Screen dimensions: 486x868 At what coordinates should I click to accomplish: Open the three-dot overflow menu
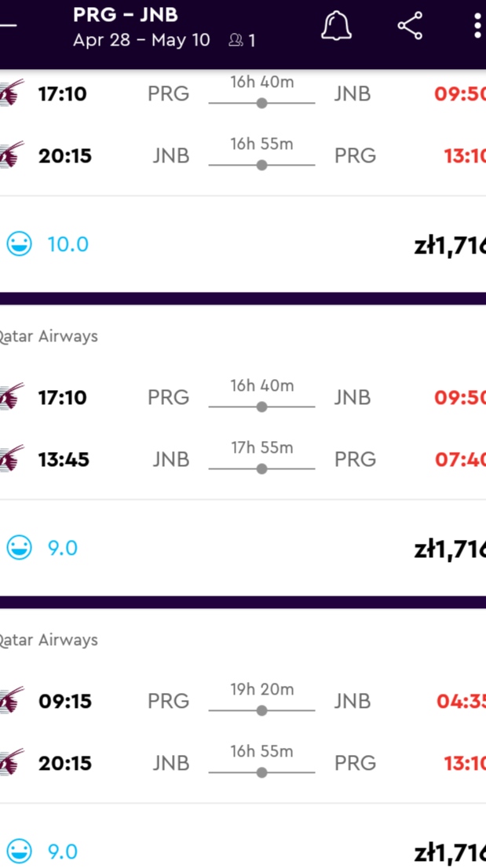477,25
